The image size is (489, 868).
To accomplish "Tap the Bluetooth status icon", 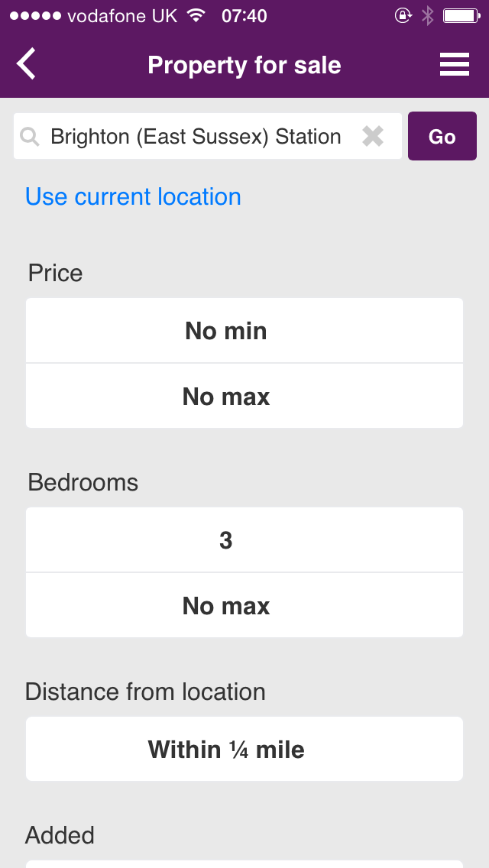I will pos(428,15).
